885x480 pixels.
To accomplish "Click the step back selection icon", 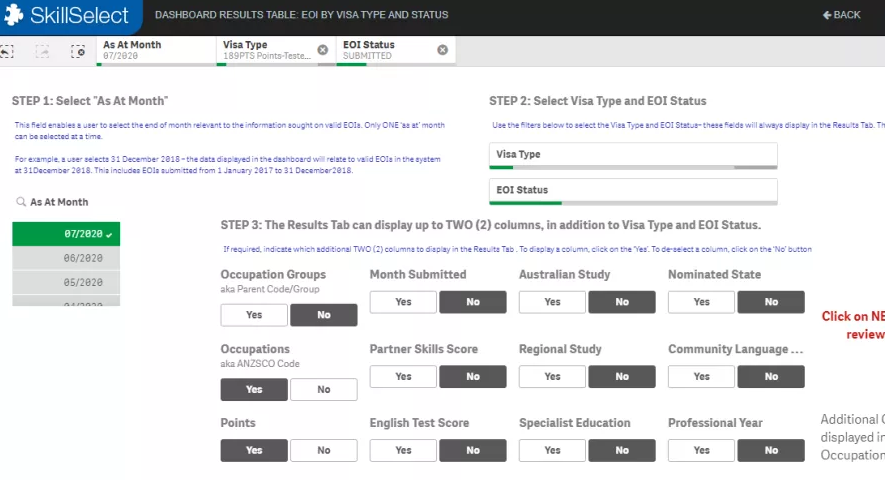I will pyautogui.click(x=6, y=51).
